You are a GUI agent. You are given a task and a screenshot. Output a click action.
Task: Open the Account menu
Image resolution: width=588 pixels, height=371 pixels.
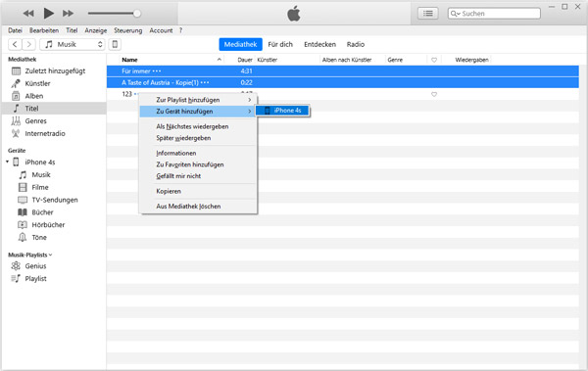click(161, 30)
